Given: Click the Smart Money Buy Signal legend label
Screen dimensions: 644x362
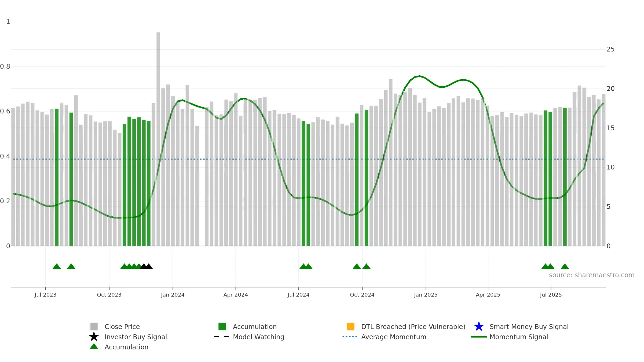Looking at the screenshot, I should click(x=529, y=327).
